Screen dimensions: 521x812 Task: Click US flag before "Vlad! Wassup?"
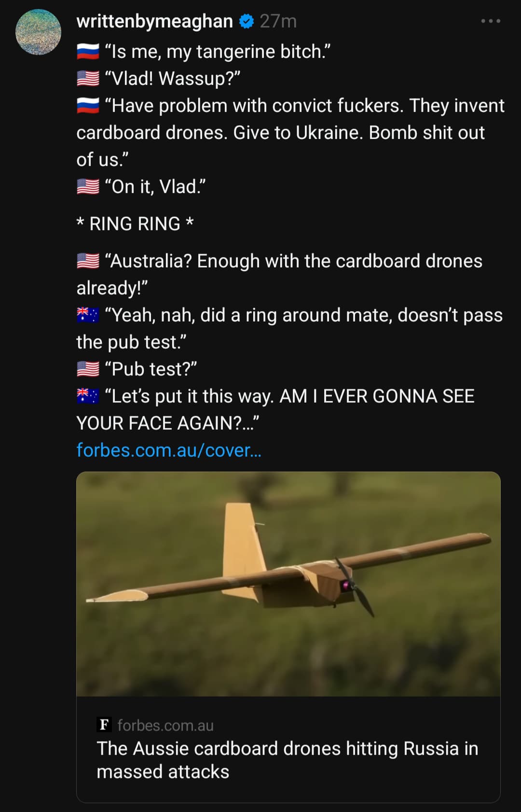tap(88, 79)
